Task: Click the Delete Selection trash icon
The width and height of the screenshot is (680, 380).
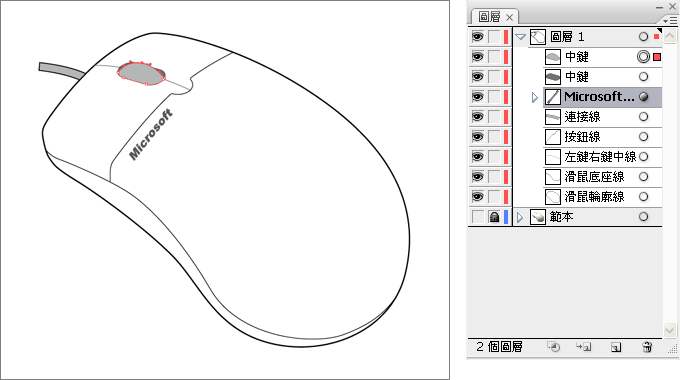Action: click(647, 347)
